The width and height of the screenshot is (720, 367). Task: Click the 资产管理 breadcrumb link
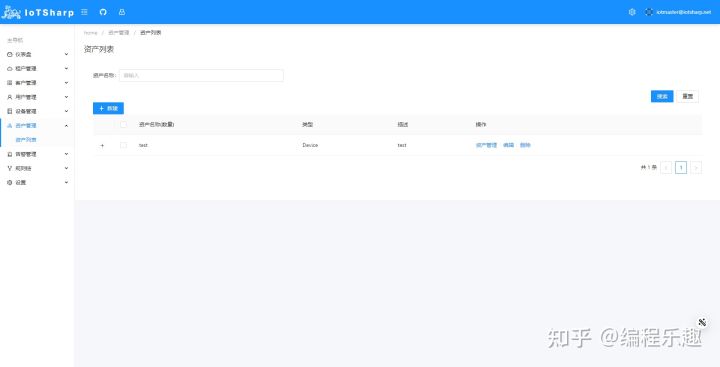(118, 33)
